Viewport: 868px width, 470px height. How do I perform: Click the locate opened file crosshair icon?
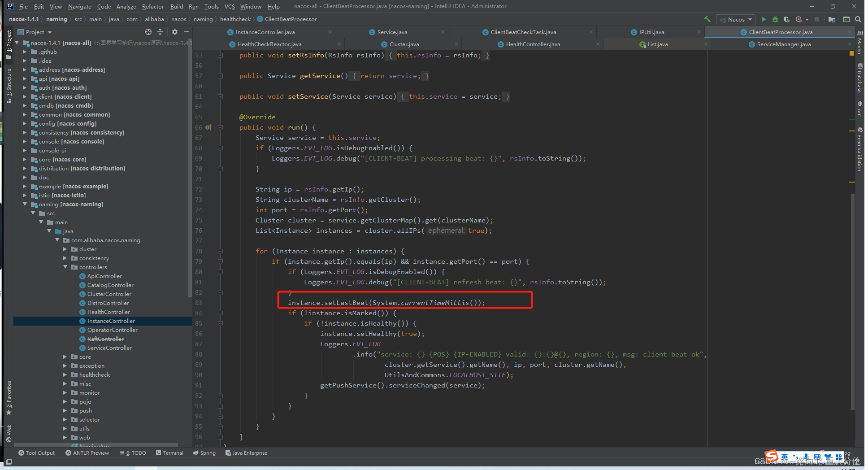click(148, 32)
